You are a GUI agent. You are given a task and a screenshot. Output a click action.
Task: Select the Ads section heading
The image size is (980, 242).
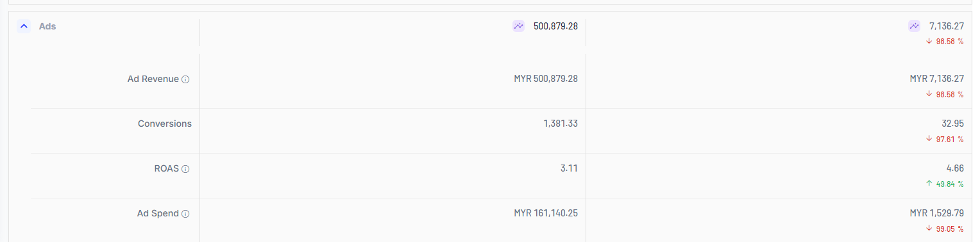pos(47,26)
